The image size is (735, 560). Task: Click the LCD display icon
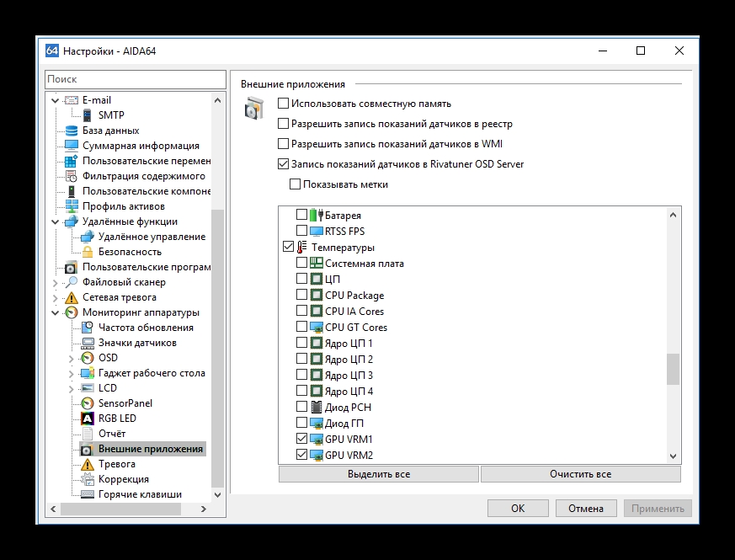coord(88,388)
